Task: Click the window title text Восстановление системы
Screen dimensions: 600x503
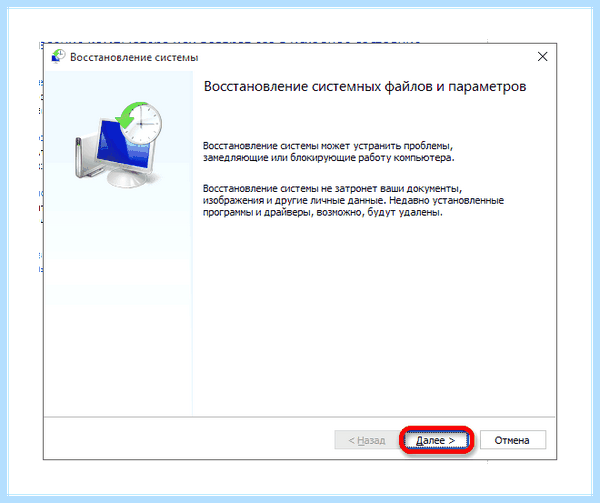Action: click(134, 57)
